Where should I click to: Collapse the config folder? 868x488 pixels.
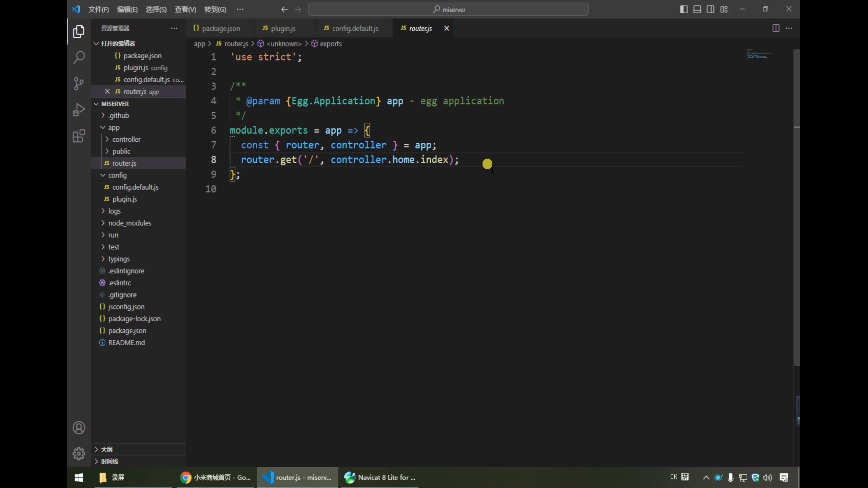(x=117, y=175)
